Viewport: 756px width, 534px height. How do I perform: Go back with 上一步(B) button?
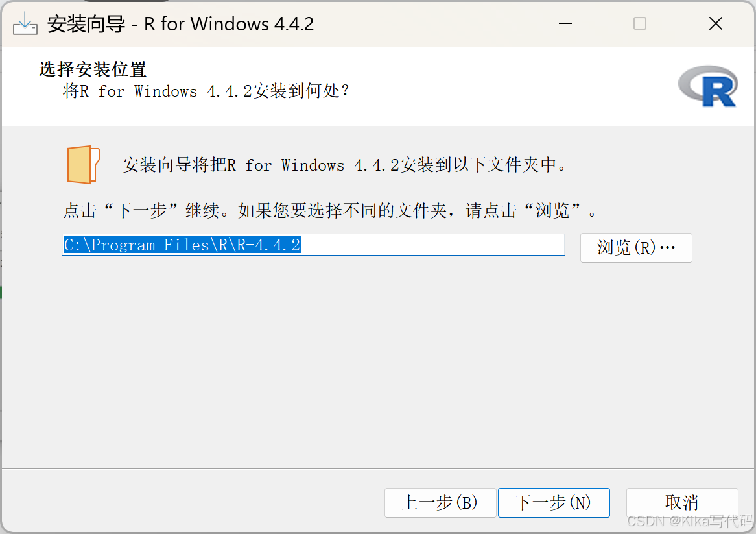pos(440,503)
